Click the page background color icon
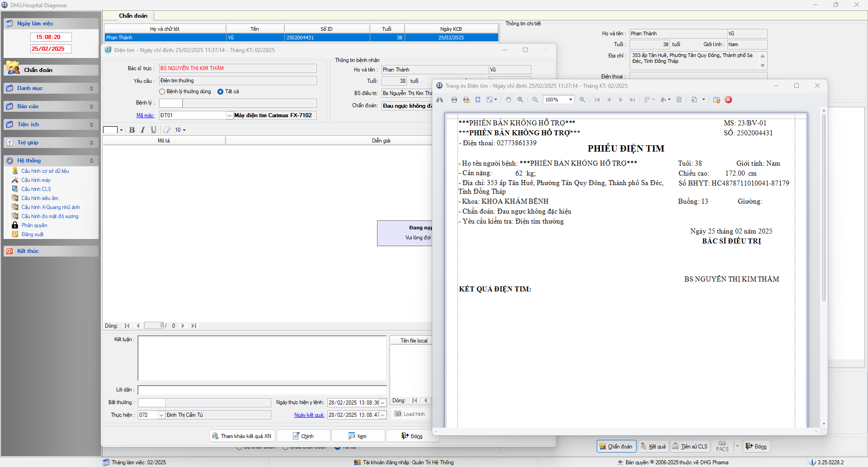Image resolution: width=868 pixels, height=467 pixels. click(663, 100)
